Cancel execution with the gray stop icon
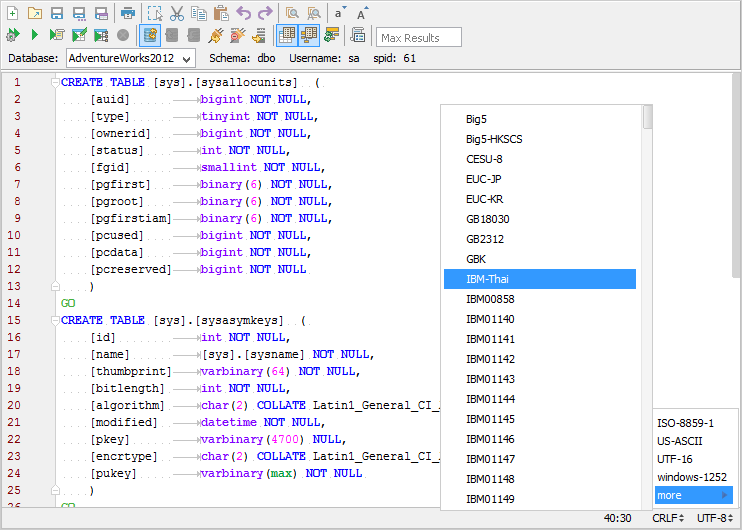Screen dimensions: 742x530 [123, 35]
